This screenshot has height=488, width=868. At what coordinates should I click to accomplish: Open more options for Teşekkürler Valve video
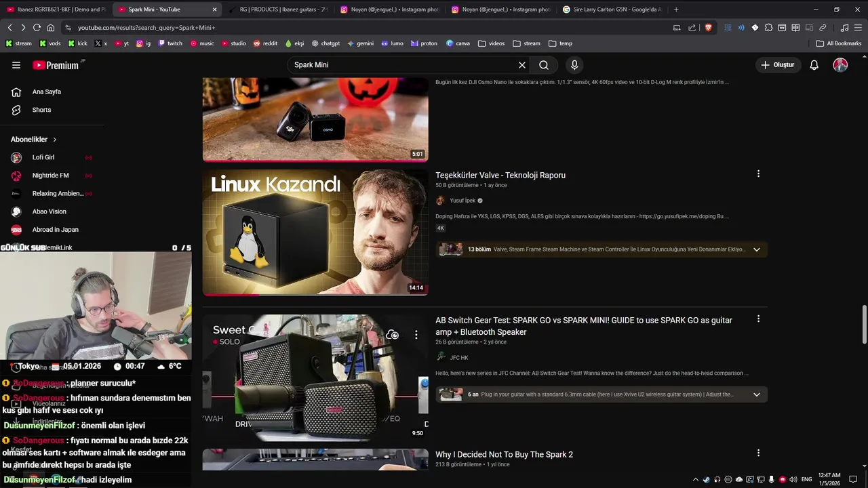[x=758, y=174]
